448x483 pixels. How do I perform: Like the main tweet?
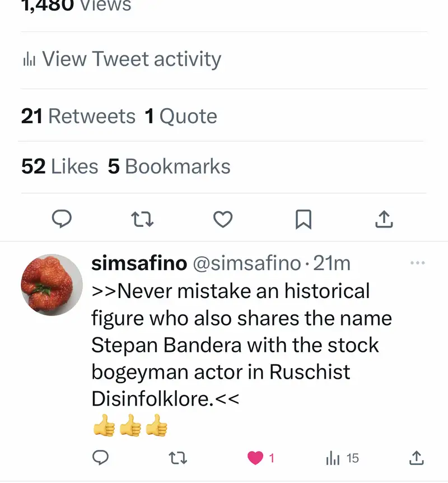pyautogui.click(x=223, y=220)
